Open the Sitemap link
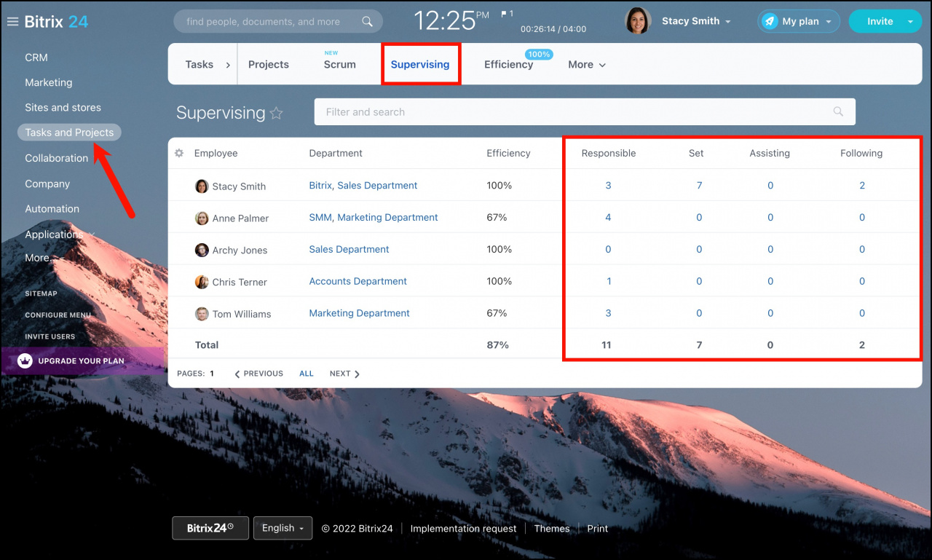This screenshot has height=560, width=932. [42, 293]
